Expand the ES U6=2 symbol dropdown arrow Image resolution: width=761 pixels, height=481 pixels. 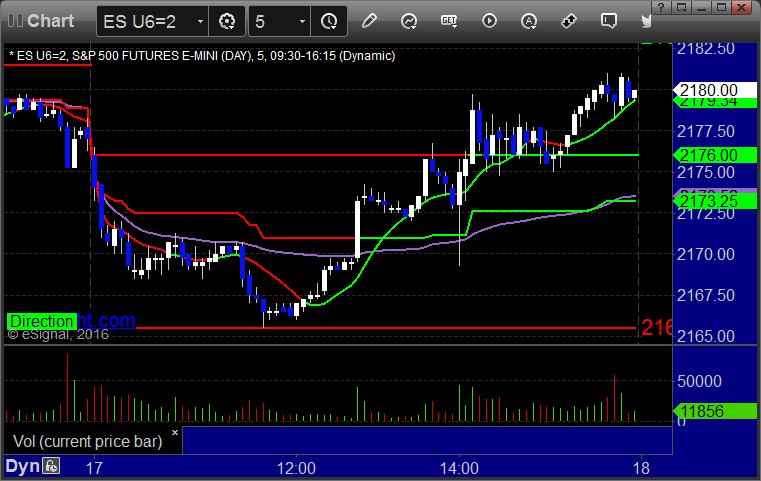(200, 22)
